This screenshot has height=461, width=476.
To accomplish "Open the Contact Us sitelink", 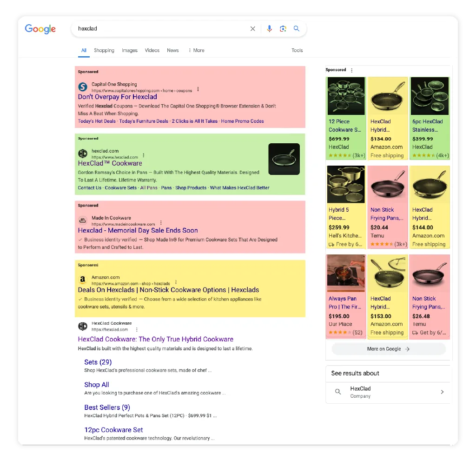I will coord(90,188).
